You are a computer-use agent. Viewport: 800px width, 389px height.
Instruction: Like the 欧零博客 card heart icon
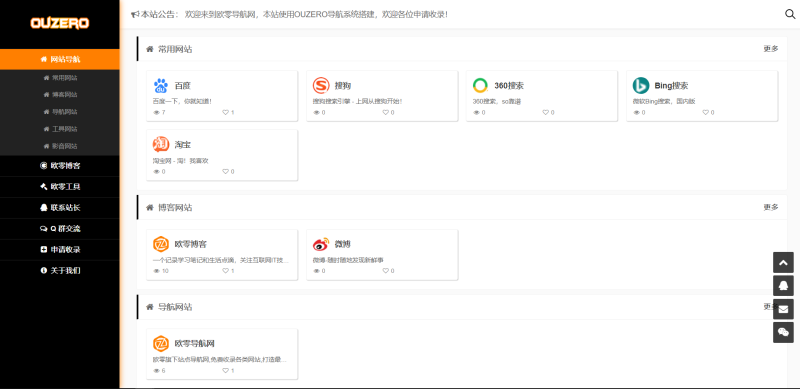(226, 271)
